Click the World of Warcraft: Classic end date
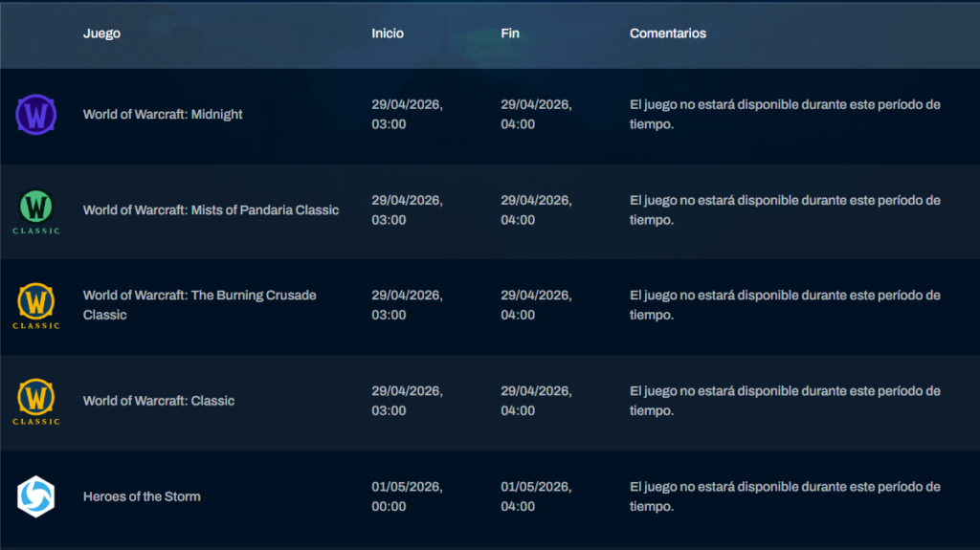Screen dimensions: 980x550 pyautogui.click(x=536, y=401)
